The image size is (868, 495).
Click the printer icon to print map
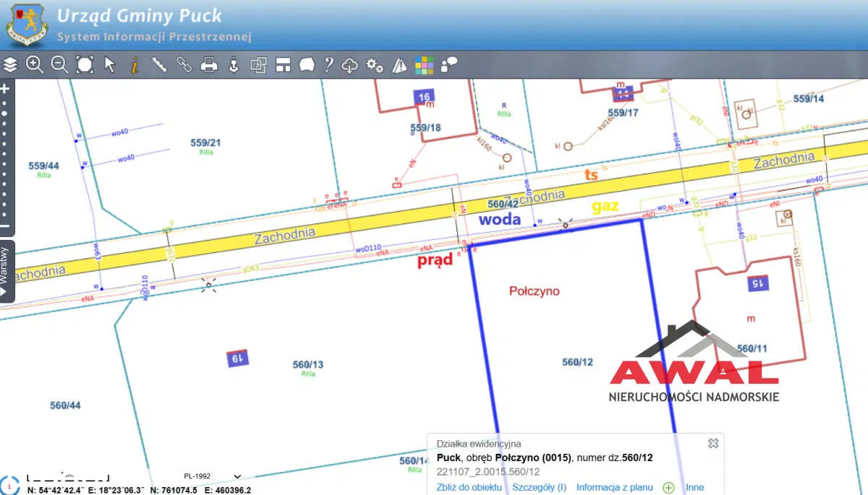209,65
